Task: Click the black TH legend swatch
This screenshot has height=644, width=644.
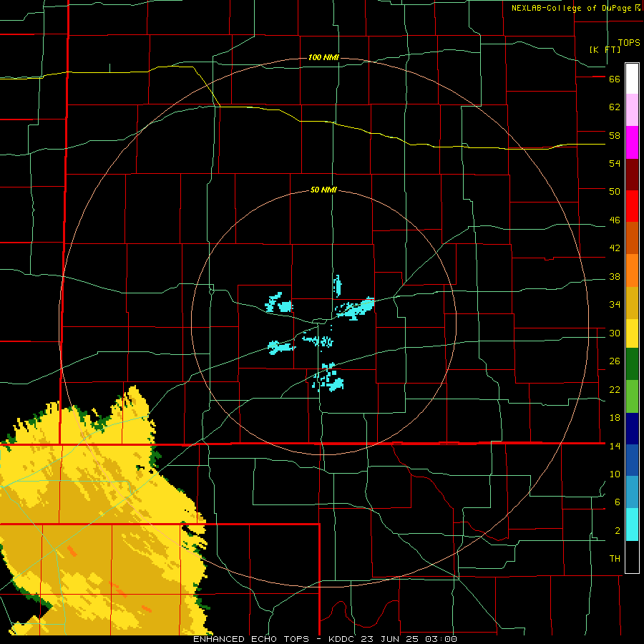Action: (632, 557)
